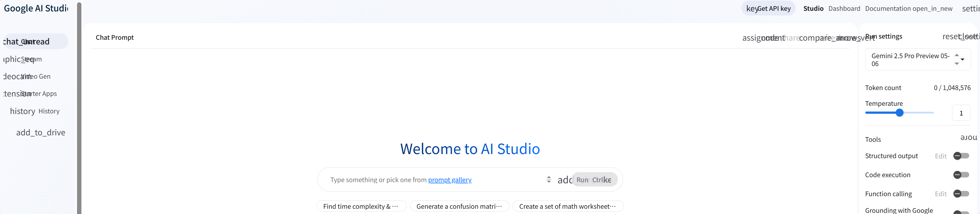Screen dimensions: 980x214
Task: Click the prompt box resize arrows
Action: pos(548,179)
